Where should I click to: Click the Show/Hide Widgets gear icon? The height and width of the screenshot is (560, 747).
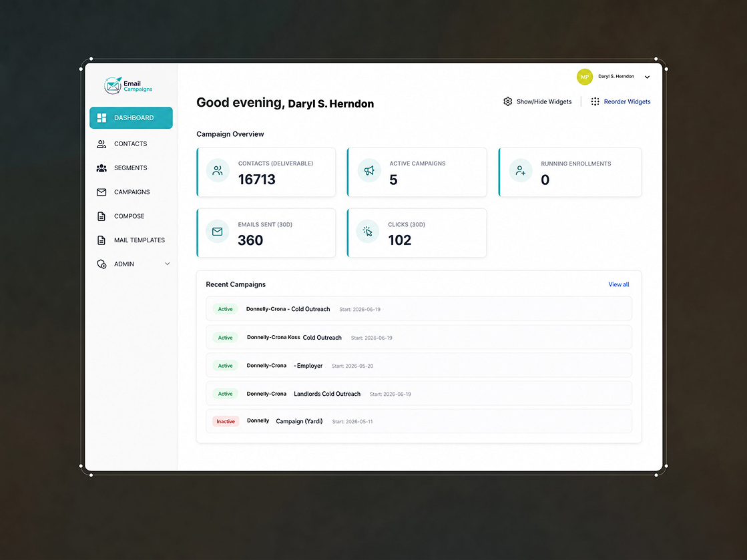[x=508, y=101]
